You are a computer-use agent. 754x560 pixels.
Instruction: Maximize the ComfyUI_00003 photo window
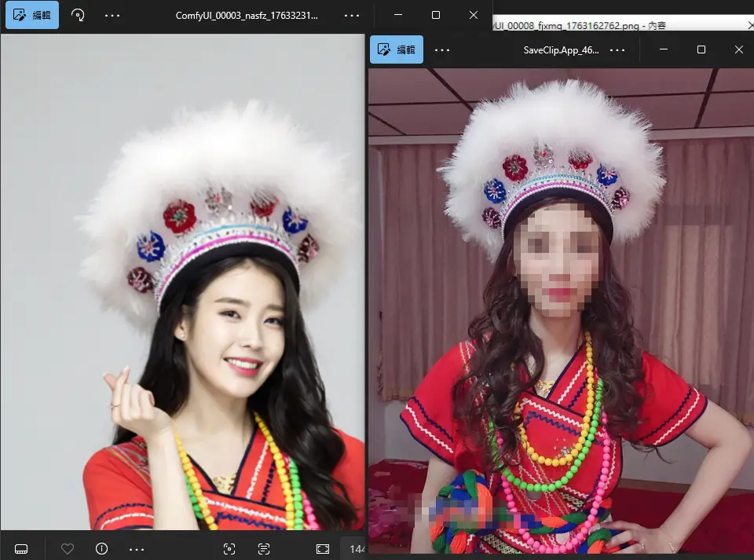click(x=436, y=15)
